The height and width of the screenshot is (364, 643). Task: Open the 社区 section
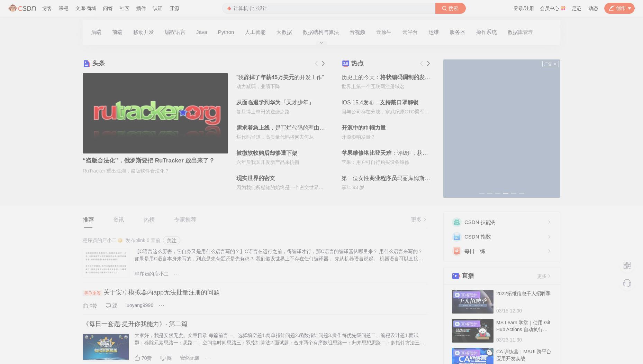[x=125, y=8]
